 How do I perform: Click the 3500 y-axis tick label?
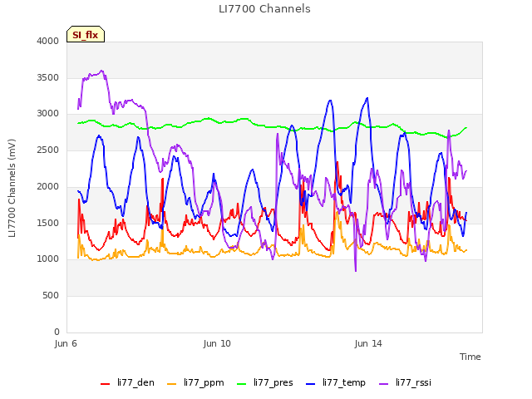point(48,77)
